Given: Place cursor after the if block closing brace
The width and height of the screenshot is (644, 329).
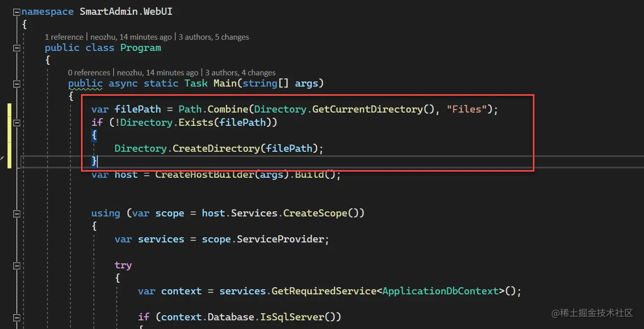Looking at the screenshot, I should (97, 161).
